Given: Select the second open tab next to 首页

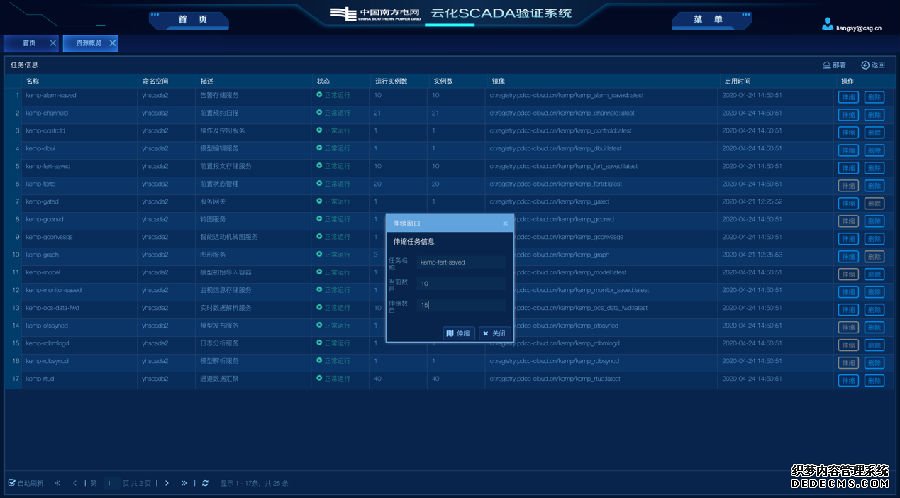Looking at the screenshot, I should click(x=88, y=43).
